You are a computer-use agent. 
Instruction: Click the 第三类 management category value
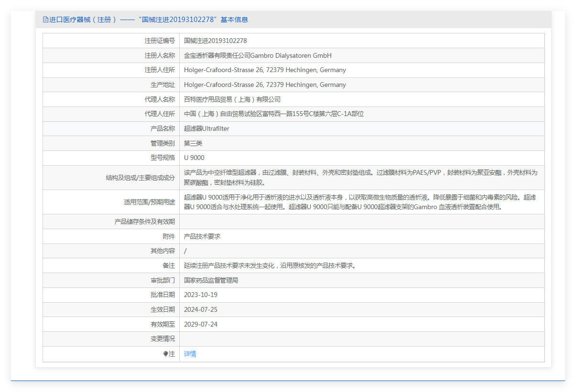tap(193, 143)
